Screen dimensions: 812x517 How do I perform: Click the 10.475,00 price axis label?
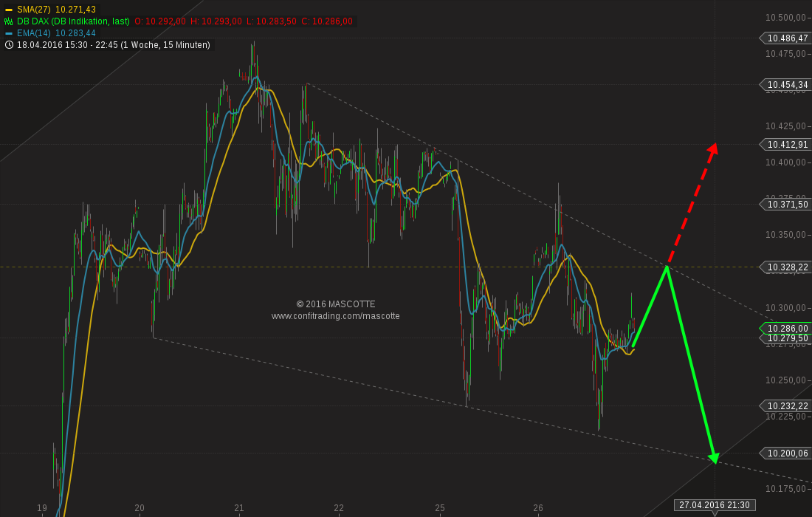coord(785,54)
